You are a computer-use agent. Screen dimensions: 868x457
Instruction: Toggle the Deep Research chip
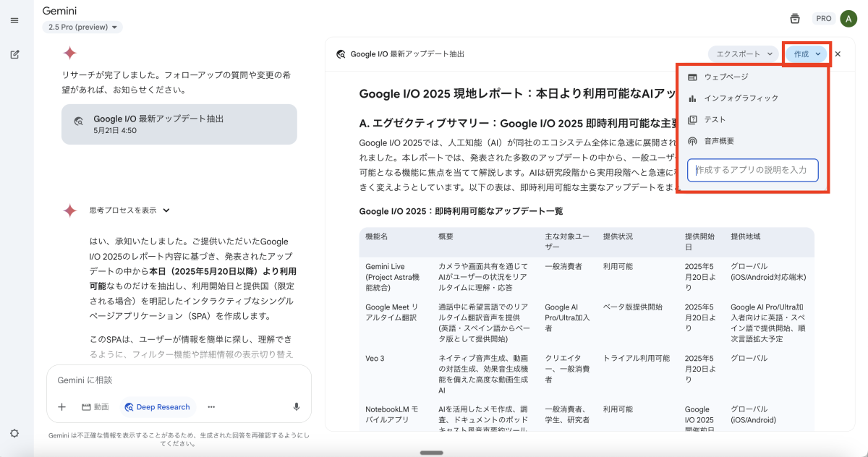click(x=158, y=407)
